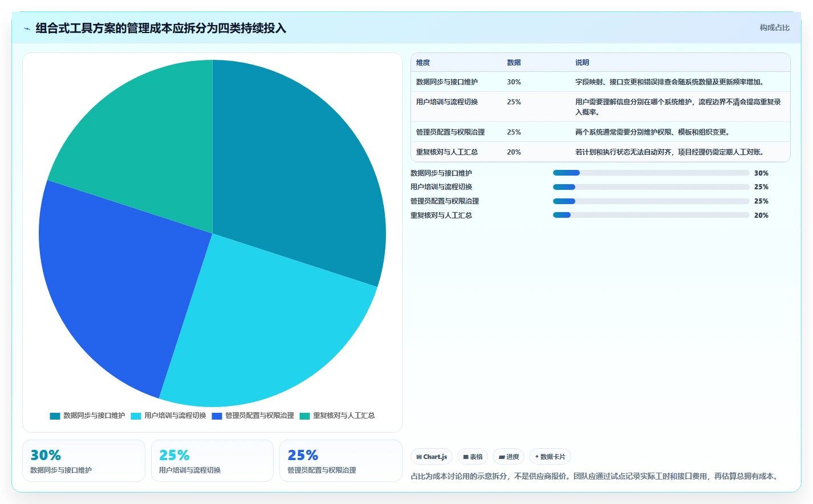Screen dimensions: 813x504
Task: Click the 进度 tag chip
Action: pos(509,457)
